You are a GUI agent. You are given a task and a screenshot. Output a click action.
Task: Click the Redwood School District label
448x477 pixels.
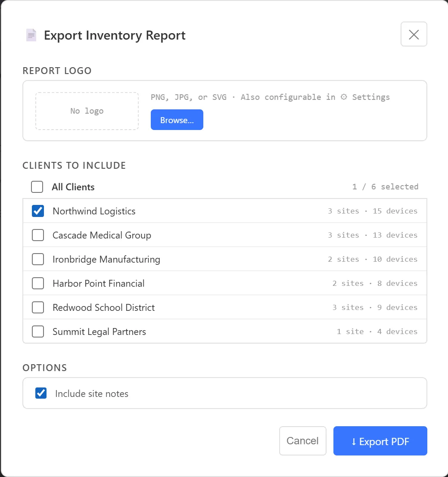click(104, 307)
